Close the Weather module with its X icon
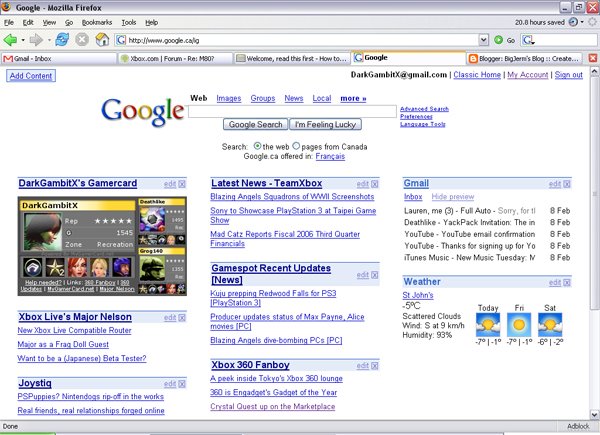Viewport: 600px width, 435px height. click(x=567, y=282)
